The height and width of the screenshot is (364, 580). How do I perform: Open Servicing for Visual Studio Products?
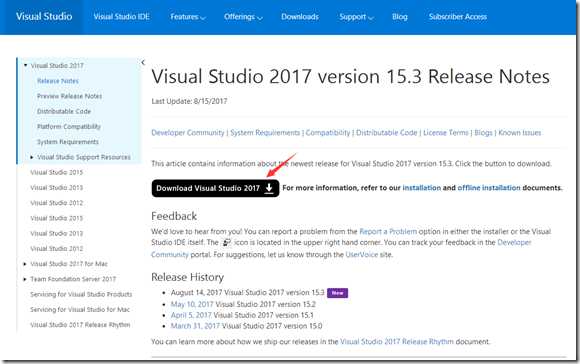[x=81, y=294]
